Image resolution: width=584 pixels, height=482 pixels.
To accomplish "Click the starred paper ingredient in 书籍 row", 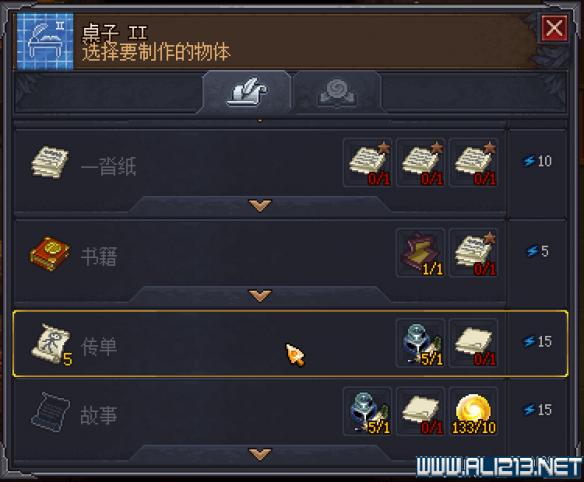I will pyautogui.click(x=474, y=253).
